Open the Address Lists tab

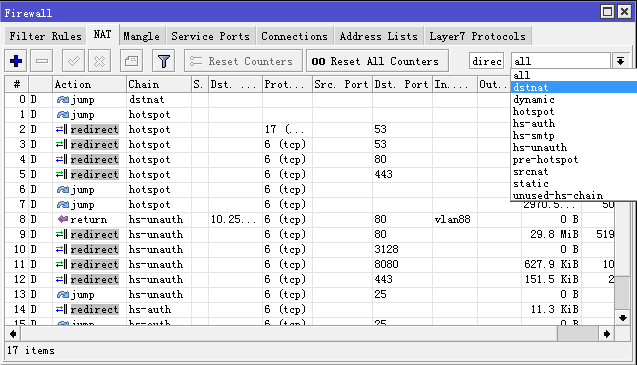379,36
